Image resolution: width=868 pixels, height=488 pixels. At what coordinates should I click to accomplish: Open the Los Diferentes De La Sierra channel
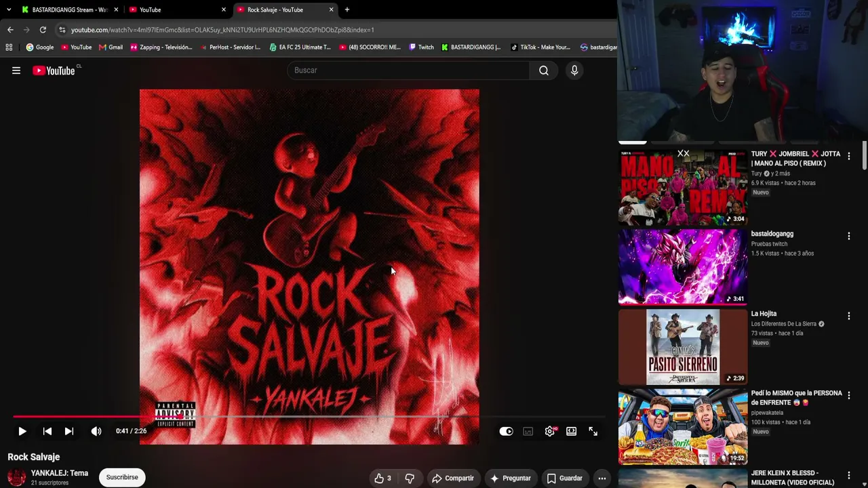point(784,324)
